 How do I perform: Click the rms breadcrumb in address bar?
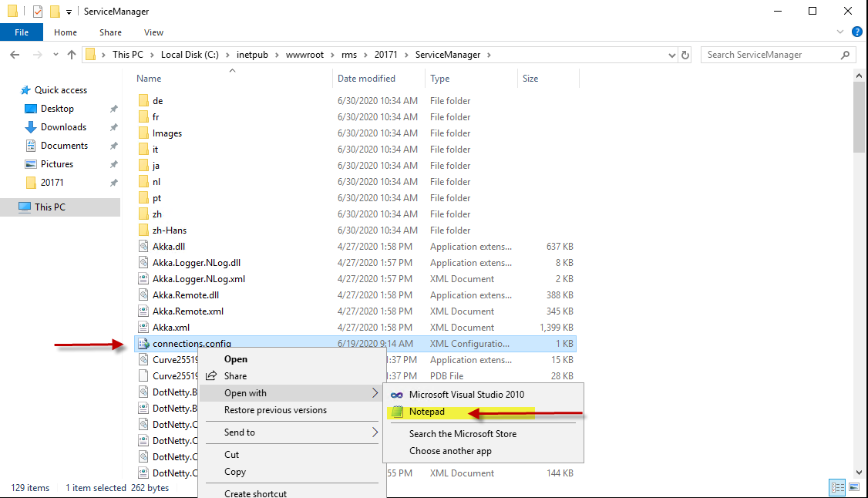click(x=349, y=55)
